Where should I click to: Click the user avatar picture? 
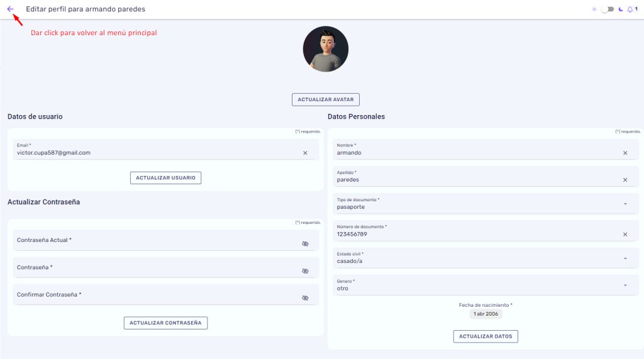326,49
